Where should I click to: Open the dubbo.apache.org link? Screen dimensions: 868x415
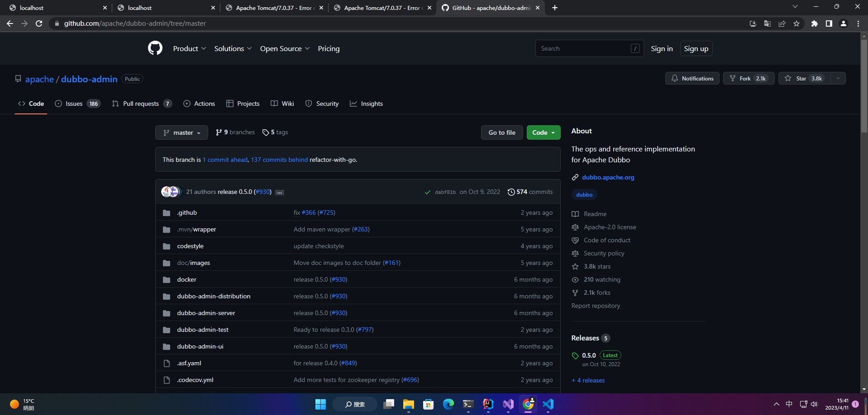pyautogui.click(x=608, y=177)
